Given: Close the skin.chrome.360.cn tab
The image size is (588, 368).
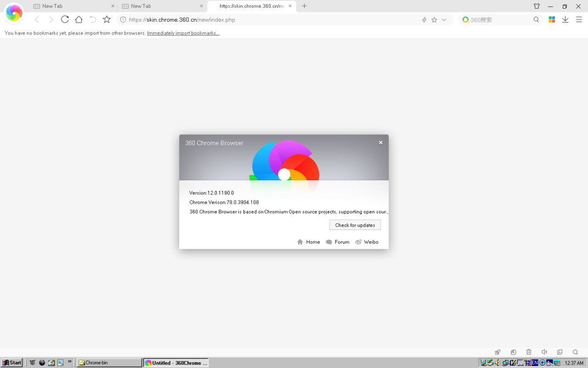Looking at the screenshot, I should [290, 6].
